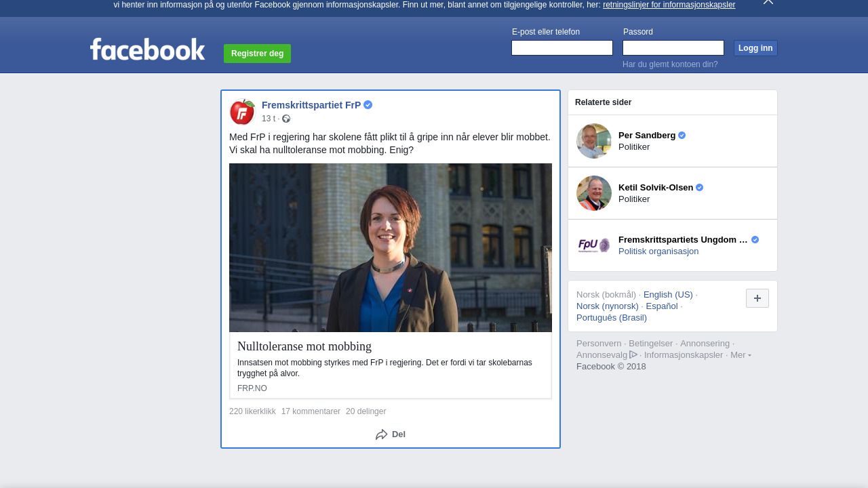Click Politisk organisasjon category link
Image resolution: width=868 pixels, height=488 pixels.
click(x=658, y=251)
